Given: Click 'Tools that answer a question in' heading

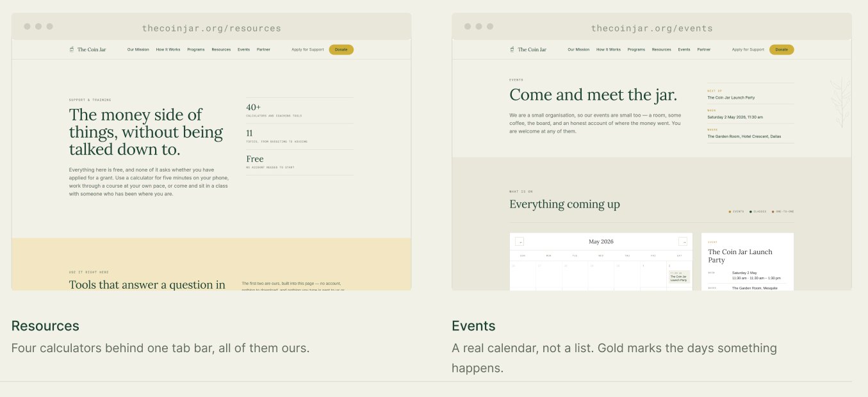Looking at the screenshot, I should coord(147,285).
